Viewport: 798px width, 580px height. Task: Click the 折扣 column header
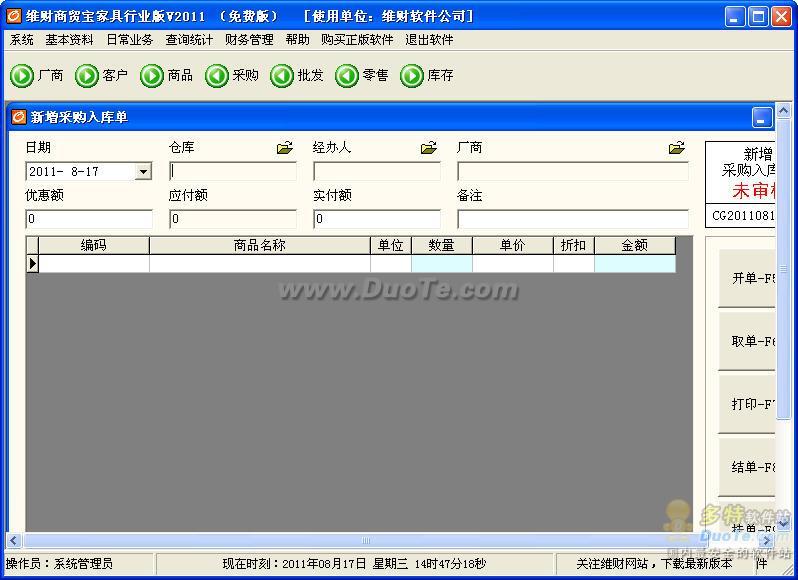coord(574,245)
